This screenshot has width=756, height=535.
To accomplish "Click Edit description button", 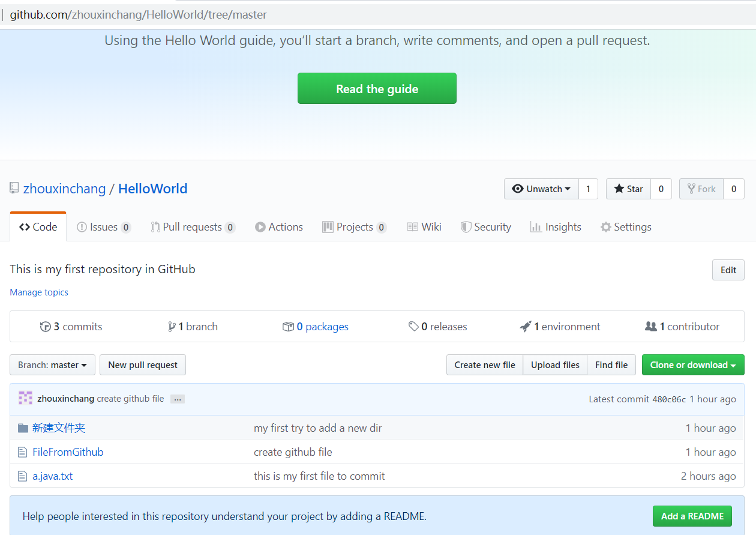I will click(x=728, y=270).
